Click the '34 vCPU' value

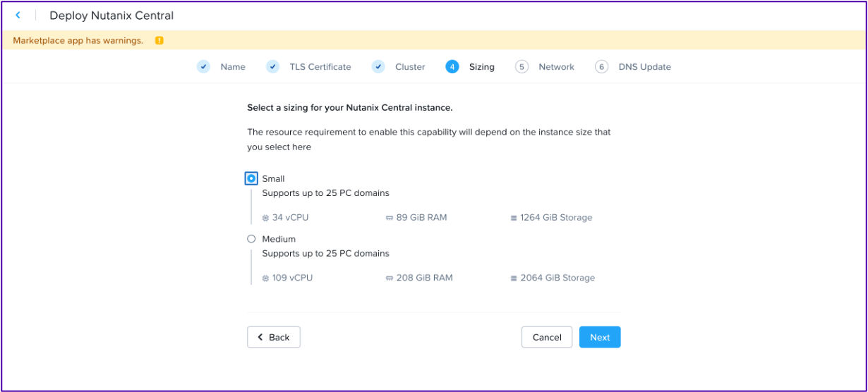coord(290,218)
